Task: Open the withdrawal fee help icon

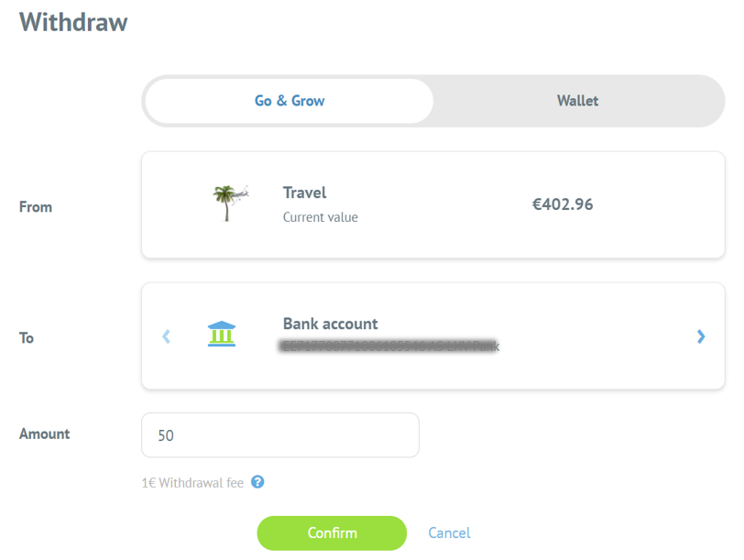Action: 257,481
